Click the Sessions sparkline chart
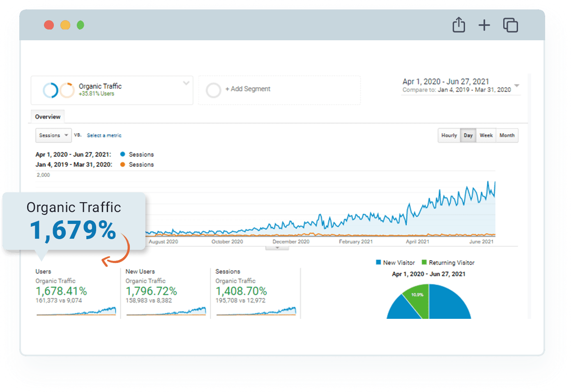Image resolution: width=571 pixels, height=392 pixels. (x=256, y=311)
